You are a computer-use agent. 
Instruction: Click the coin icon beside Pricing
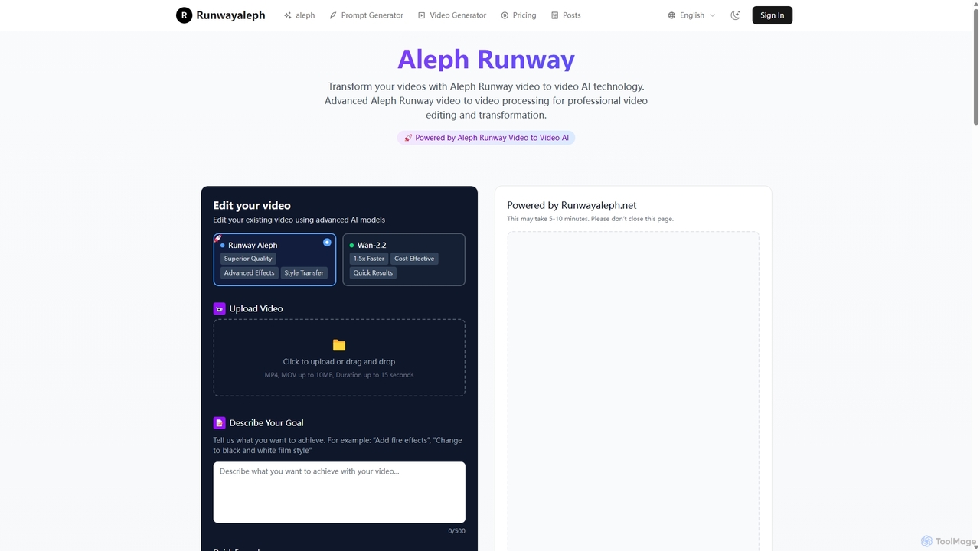coord(505,15)
